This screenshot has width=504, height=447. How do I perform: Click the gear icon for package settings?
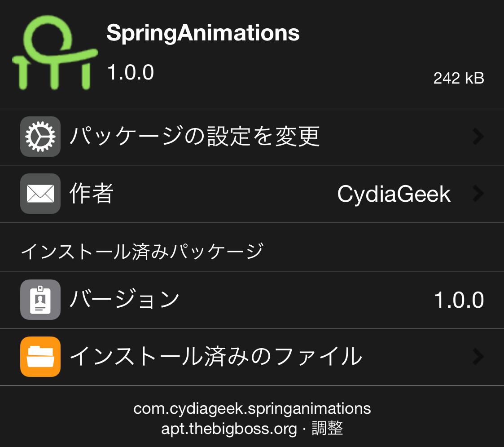[x=40, y=137]
